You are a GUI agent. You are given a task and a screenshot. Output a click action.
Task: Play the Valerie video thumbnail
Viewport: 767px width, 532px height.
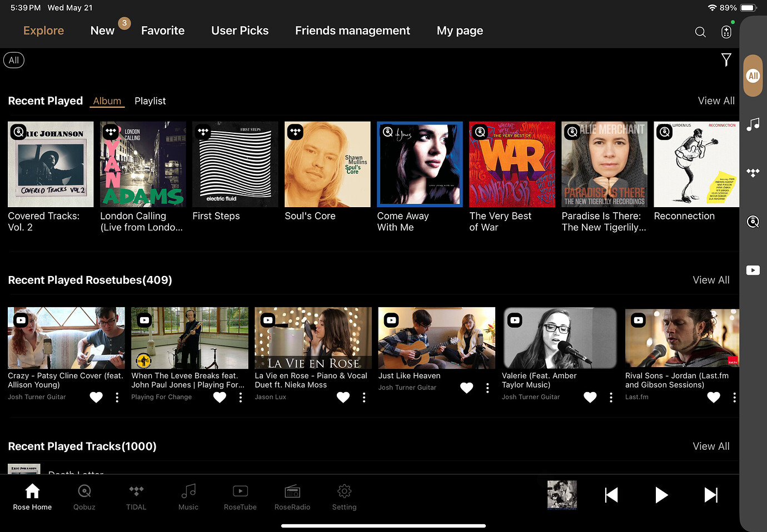560,338
